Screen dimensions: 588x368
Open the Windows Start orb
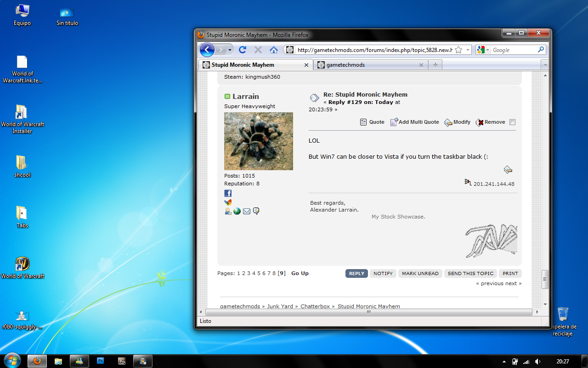coord(12,361)
